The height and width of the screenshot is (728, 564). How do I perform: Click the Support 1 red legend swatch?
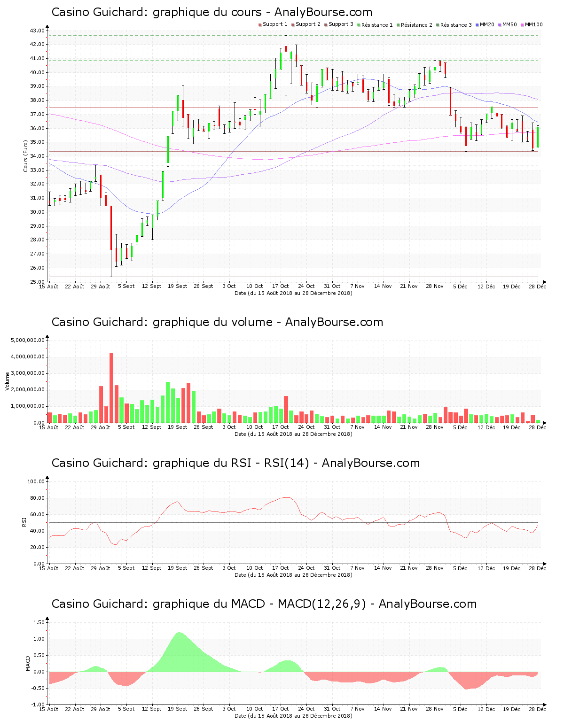click(260, 25)
